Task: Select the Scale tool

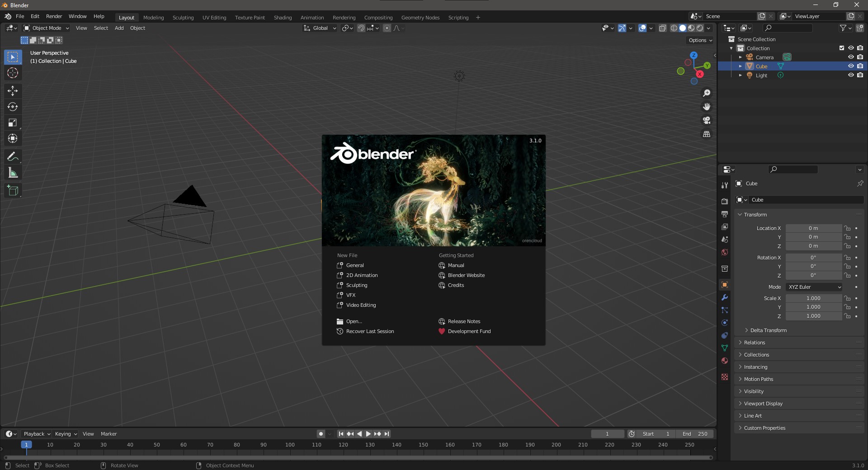Action: click(13, 122)
